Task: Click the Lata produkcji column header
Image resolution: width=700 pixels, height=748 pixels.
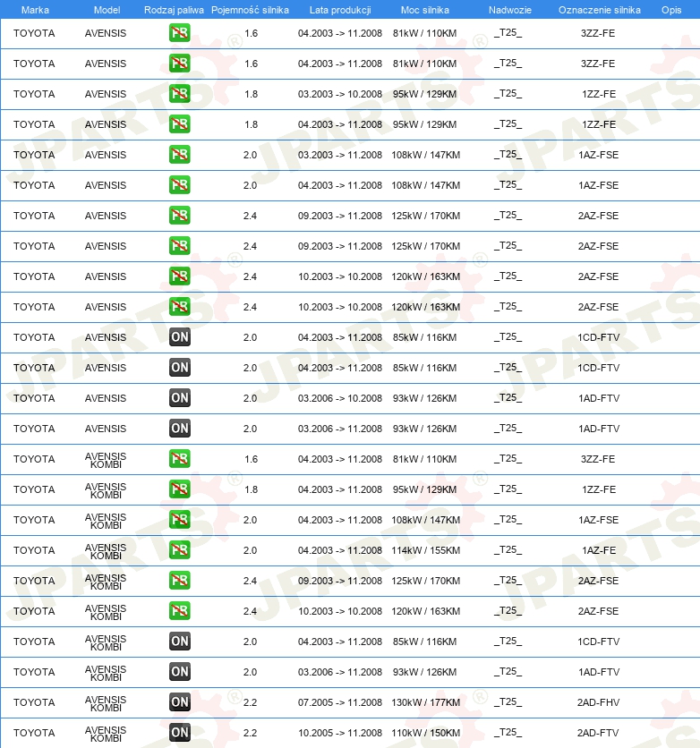Action: coord(340,10)
